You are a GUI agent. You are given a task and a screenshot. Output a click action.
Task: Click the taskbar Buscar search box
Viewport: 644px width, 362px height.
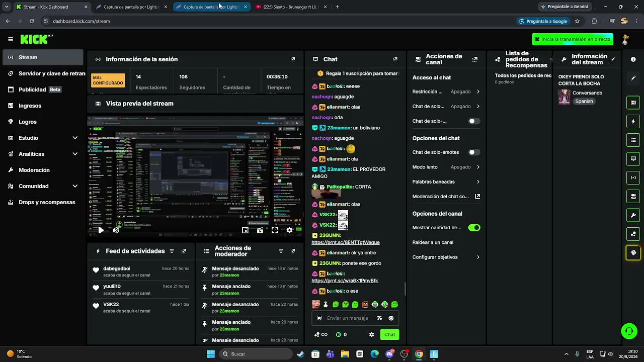click(x=256, y=354)
